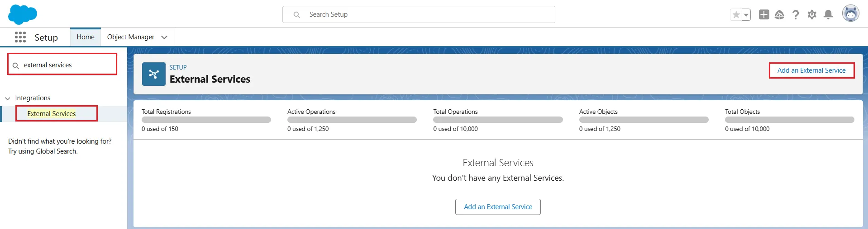Expand the Object Manager tab chevron
Screen dimensions: 868x229
click(x=164, y=37)
